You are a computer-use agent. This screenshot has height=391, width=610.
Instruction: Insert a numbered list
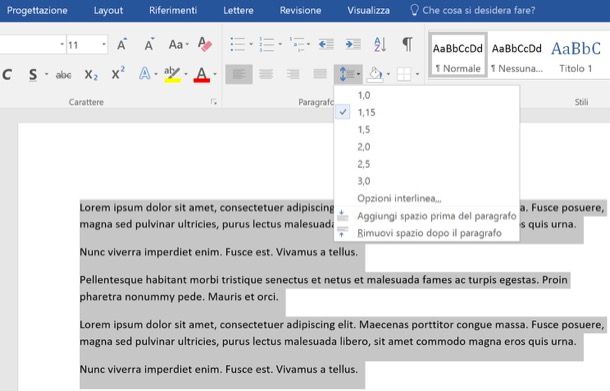coord(267,44)
